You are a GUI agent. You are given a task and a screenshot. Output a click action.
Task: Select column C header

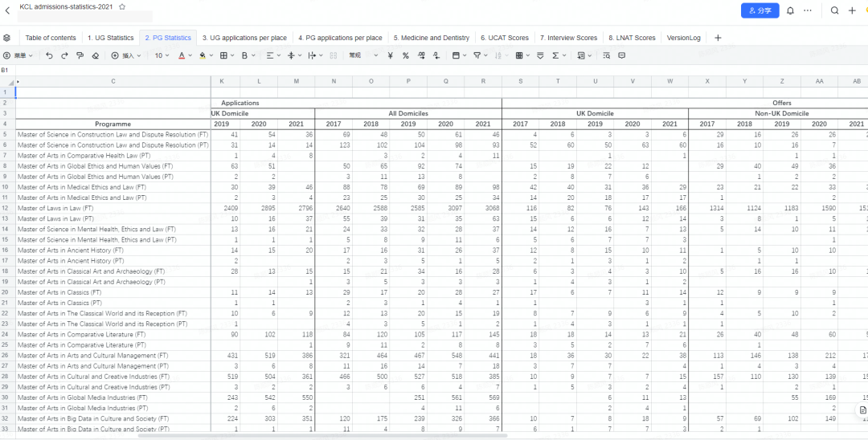(113, 81)
